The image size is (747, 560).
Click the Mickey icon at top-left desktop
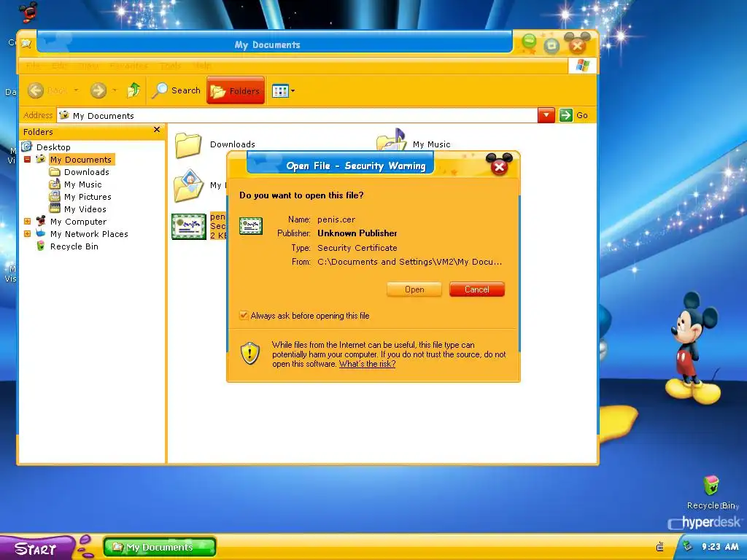point(28,12)
